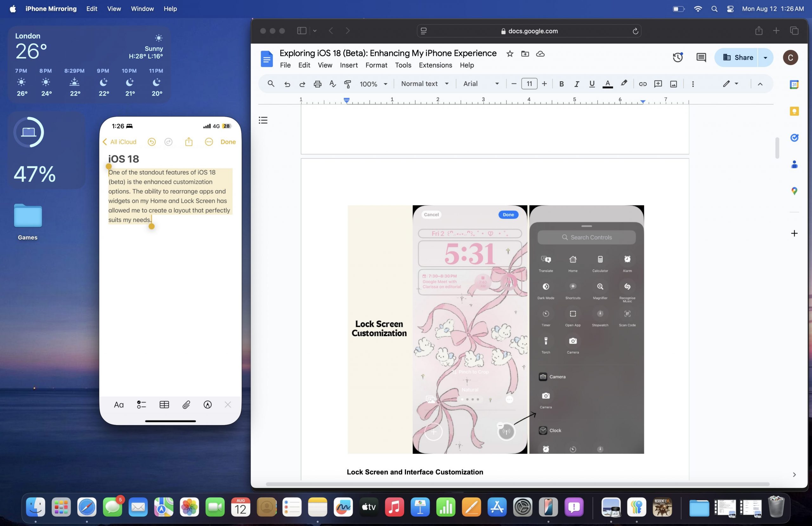Open the editing mode pencil dropdown

[x=730, y=84]
